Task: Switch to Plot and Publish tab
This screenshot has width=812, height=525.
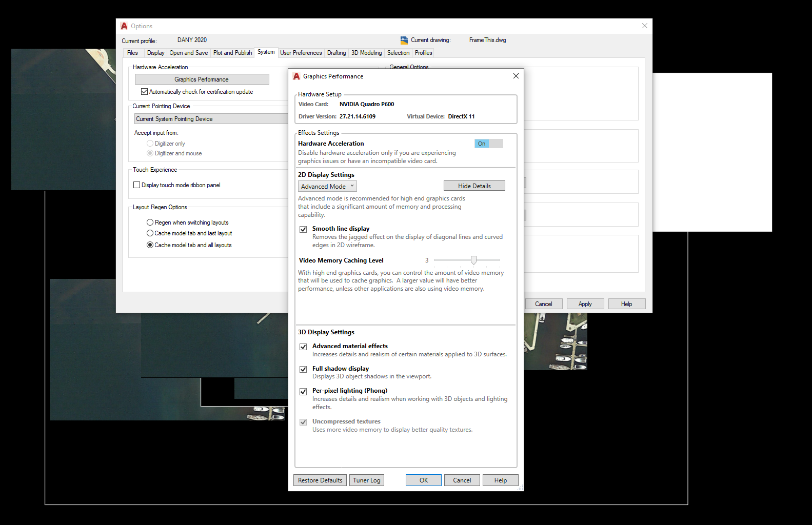Action: click(x=232, y=53)
